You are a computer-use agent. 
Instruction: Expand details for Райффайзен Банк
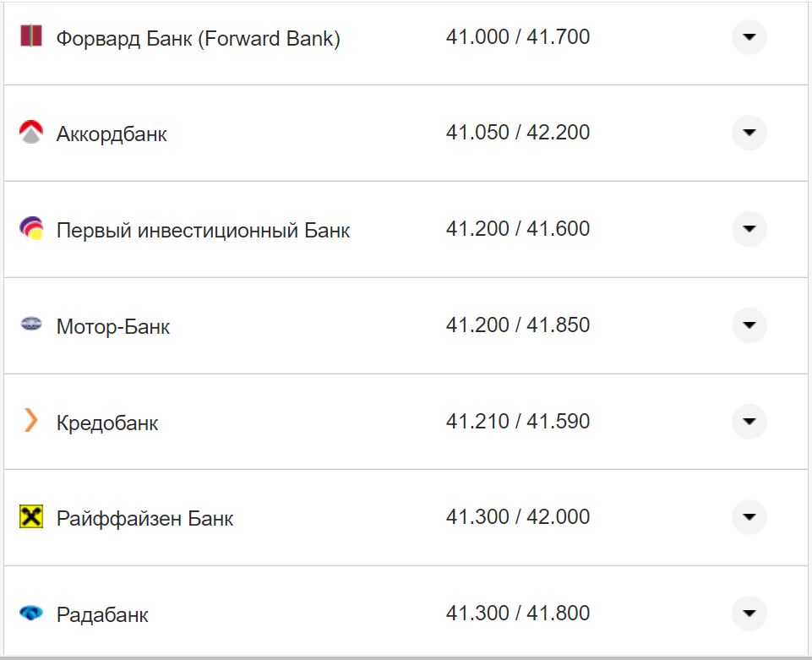click(749, 517)
